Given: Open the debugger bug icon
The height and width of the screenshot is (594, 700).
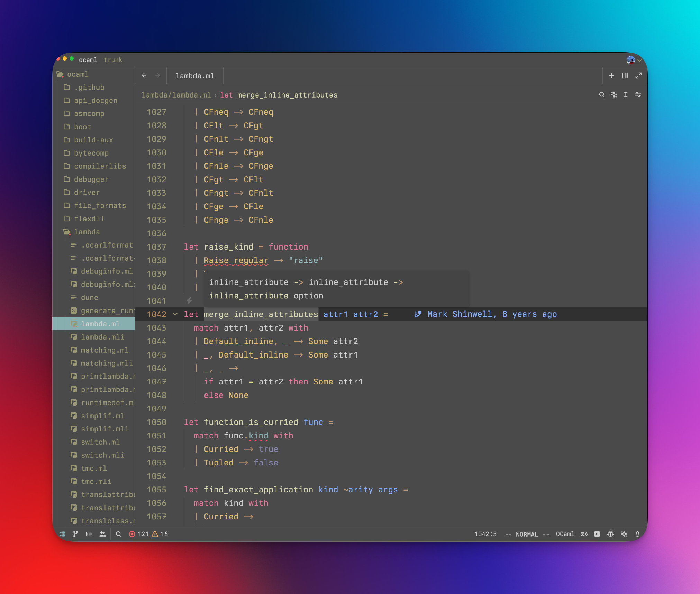Looking at the screenshot, I should point(611,534).
